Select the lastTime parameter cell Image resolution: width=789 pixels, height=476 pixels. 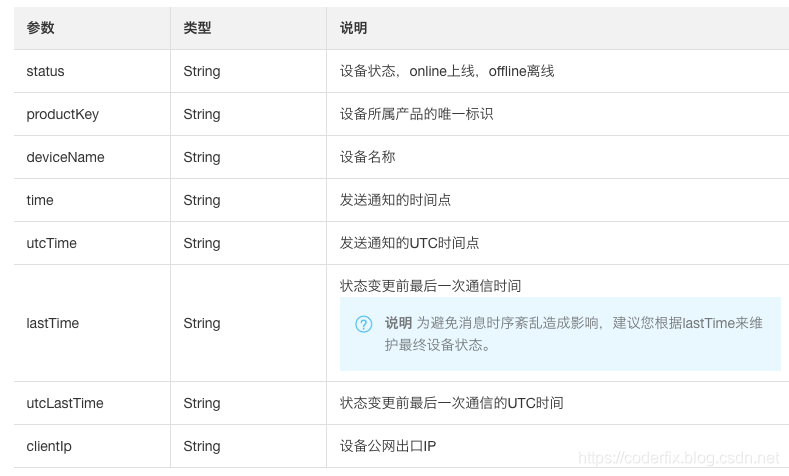[x=52, y=324]
